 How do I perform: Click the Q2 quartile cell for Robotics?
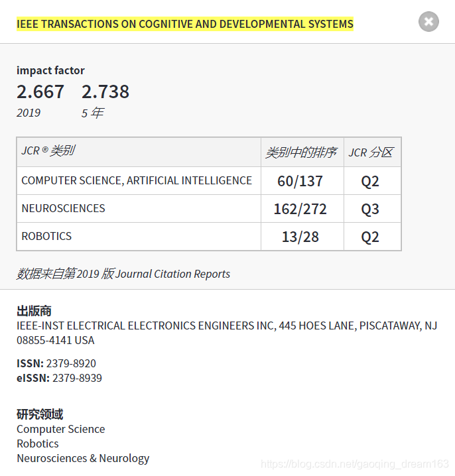click(372, 237)
